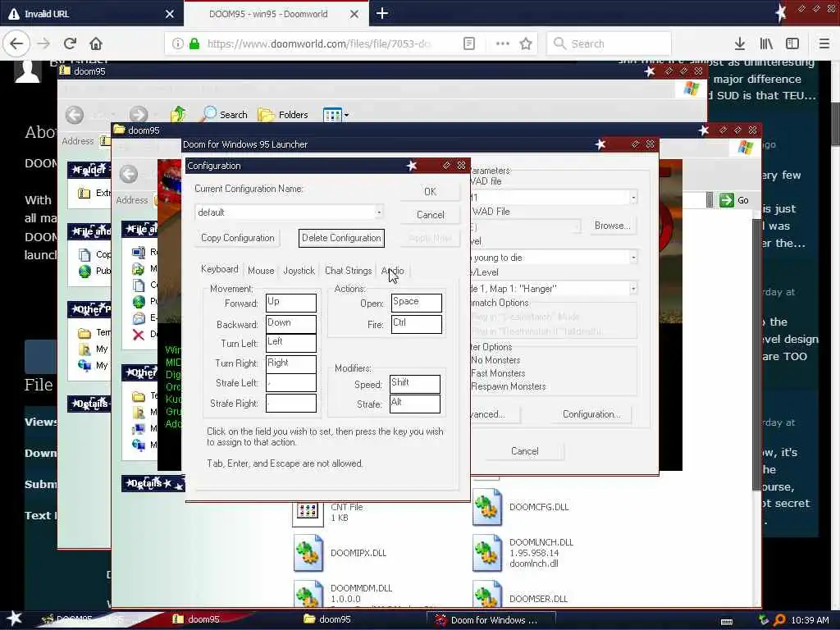Click OK in Configuration dialog
The image size is (840, 630).
(x=430, y=191)
